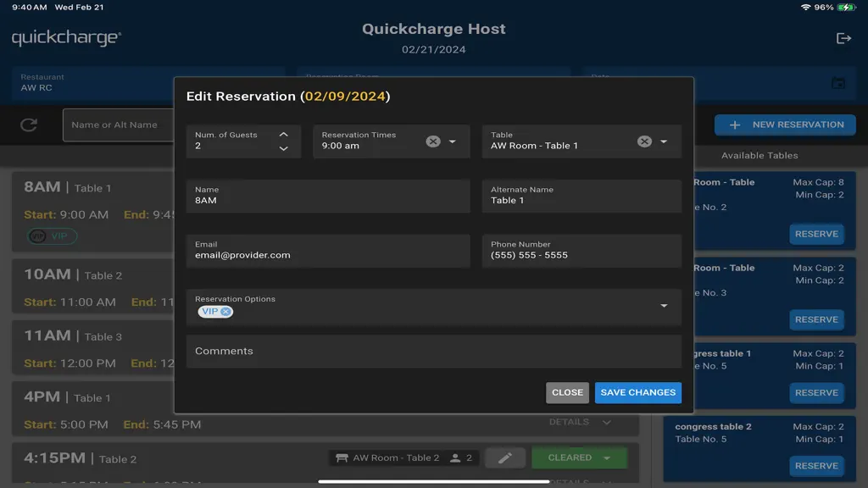Decrease number of guests with down arrow
Viewport: 868px width, 488px height.
pos(283,148)
